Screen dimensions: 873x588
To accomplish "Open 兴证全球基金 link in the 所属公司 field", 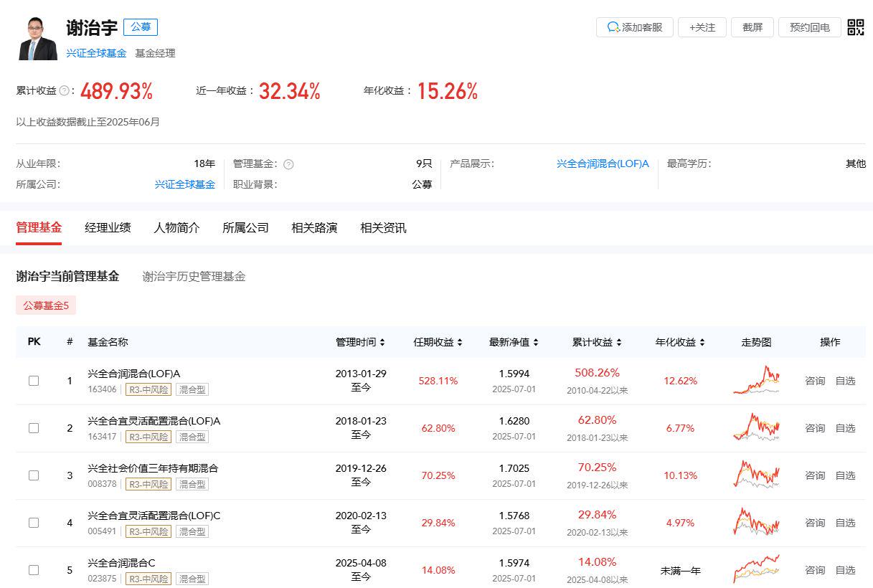I will pos(185,184).
